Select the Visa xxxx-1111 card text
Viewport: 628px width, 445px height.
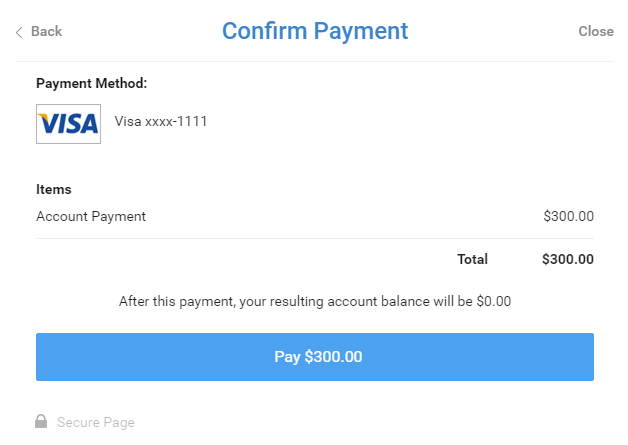point(161,122)
